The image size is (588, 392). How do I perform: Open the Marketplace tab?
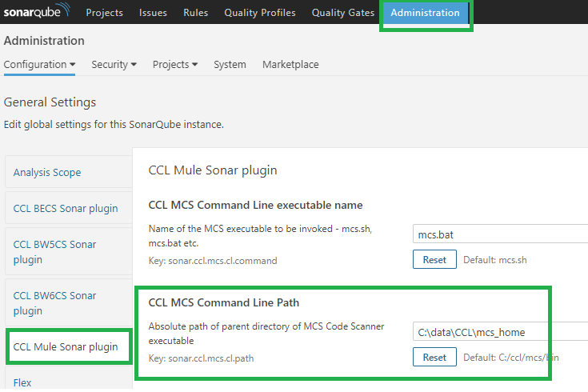[290, 65]
